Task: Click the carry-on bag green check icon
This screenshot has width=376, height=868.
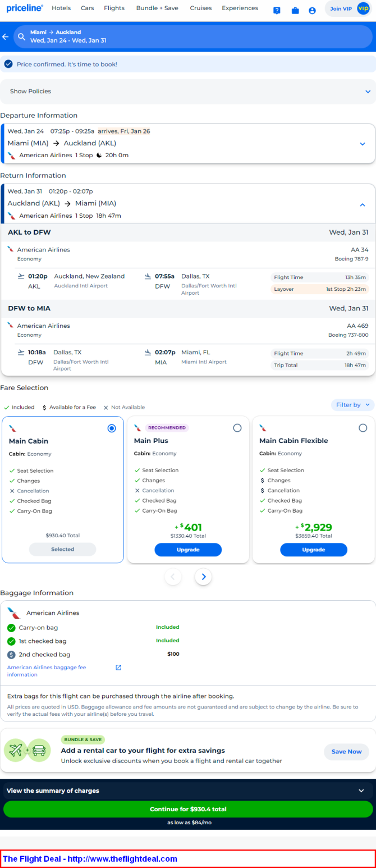Action: pos(11,628)
